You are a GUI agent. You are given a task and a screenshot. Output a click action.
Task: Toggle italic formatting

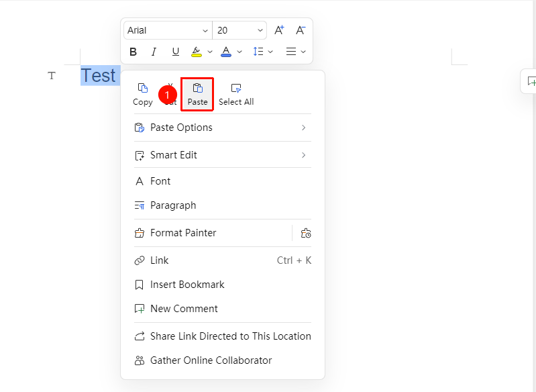(154, 52)
